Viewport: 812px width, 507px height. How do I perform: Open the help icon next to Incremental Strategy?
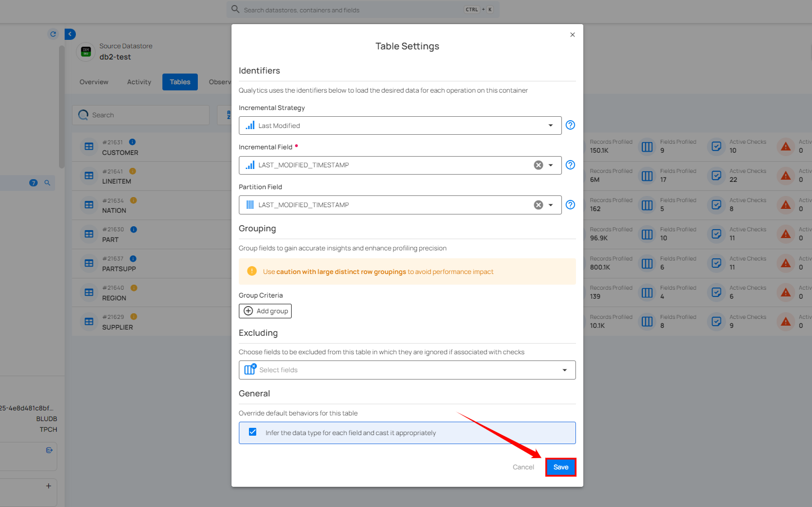point(570,125)
